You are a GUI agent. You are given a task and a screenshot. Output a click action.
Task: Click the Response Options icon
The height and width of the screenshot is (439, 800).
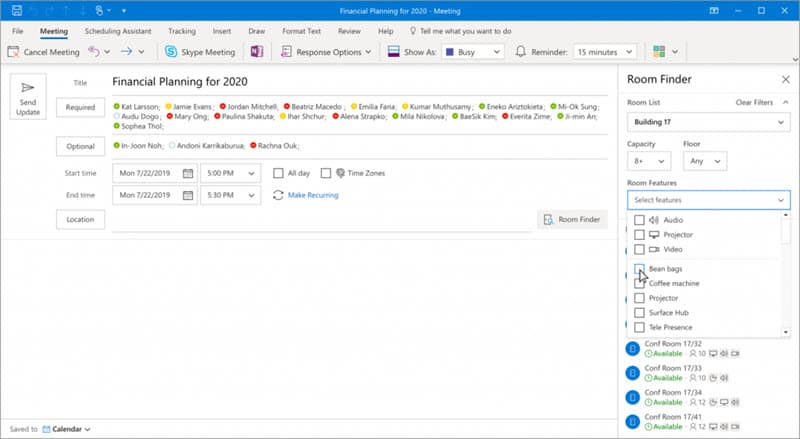point(286,52)
